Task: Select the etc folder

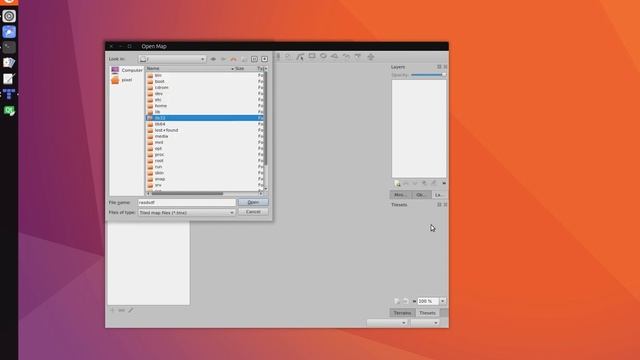Action: [x=204, y=100]
